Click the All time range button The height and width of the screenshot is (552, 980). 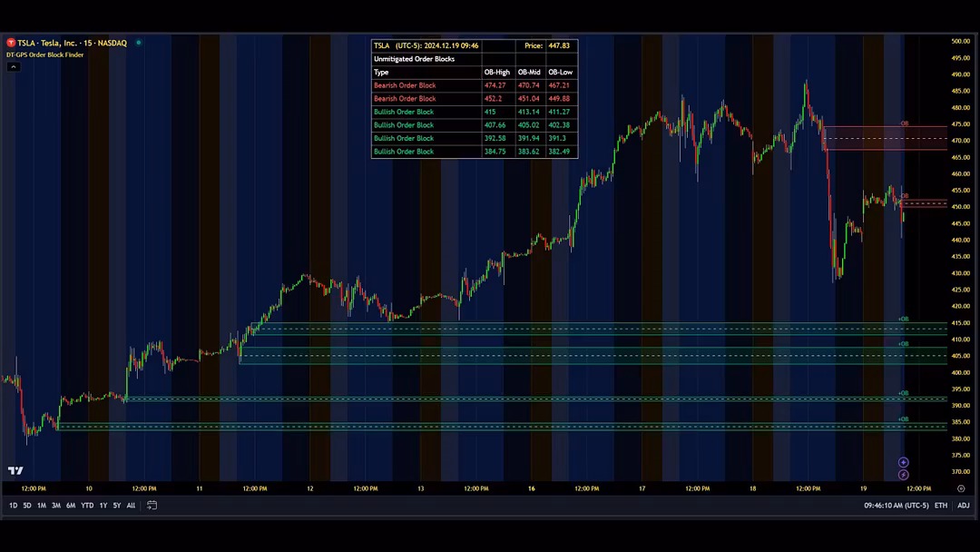click(131, 505)
